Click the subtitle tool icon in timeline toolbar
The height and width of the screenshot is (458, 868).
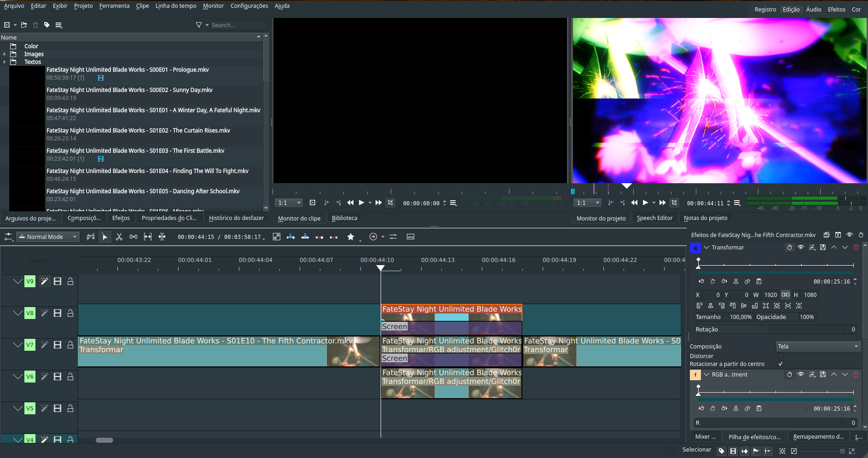[x=411, y=237]
